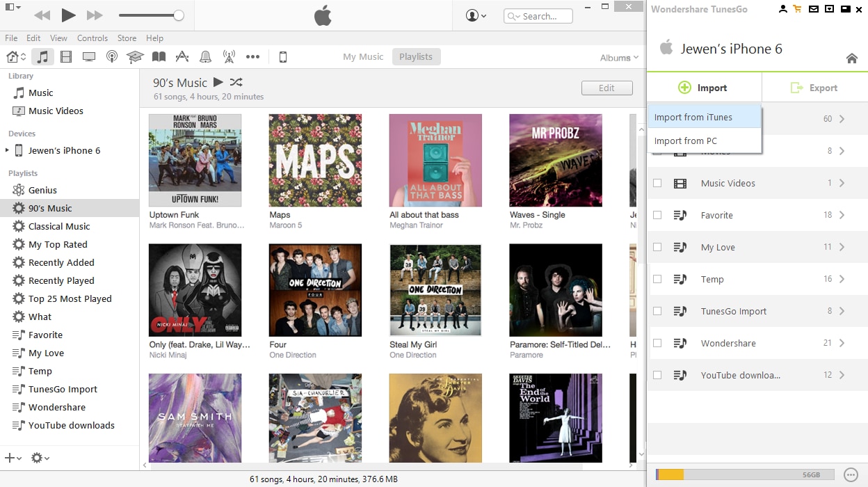Click the iPhone device icon in toolbar
The image size is (868, 487).
283,57
